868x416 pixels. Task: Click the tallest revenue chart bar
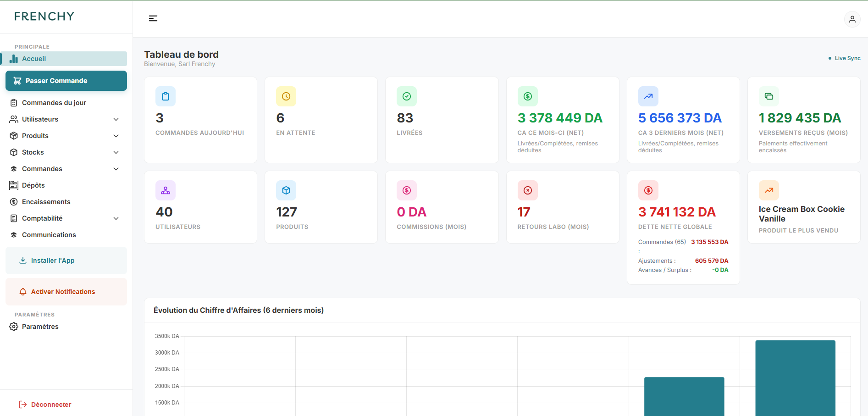[795, 378]
